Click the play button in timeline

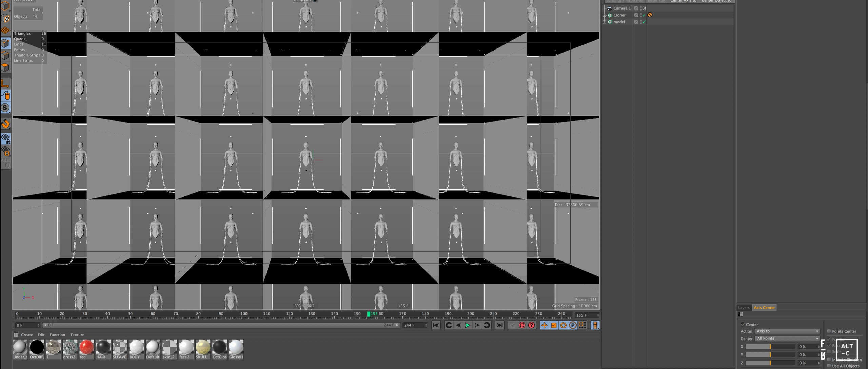pos(467,325)
